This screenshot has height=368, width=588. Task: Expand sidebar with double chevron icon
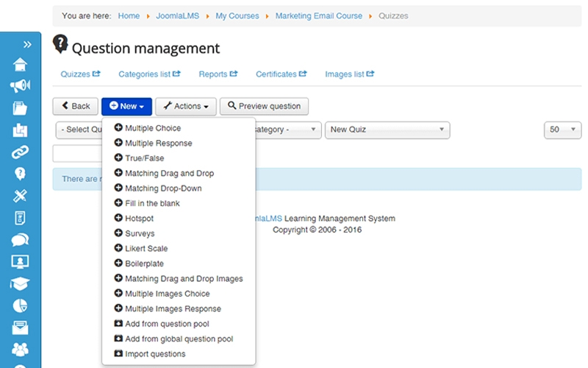27,45
